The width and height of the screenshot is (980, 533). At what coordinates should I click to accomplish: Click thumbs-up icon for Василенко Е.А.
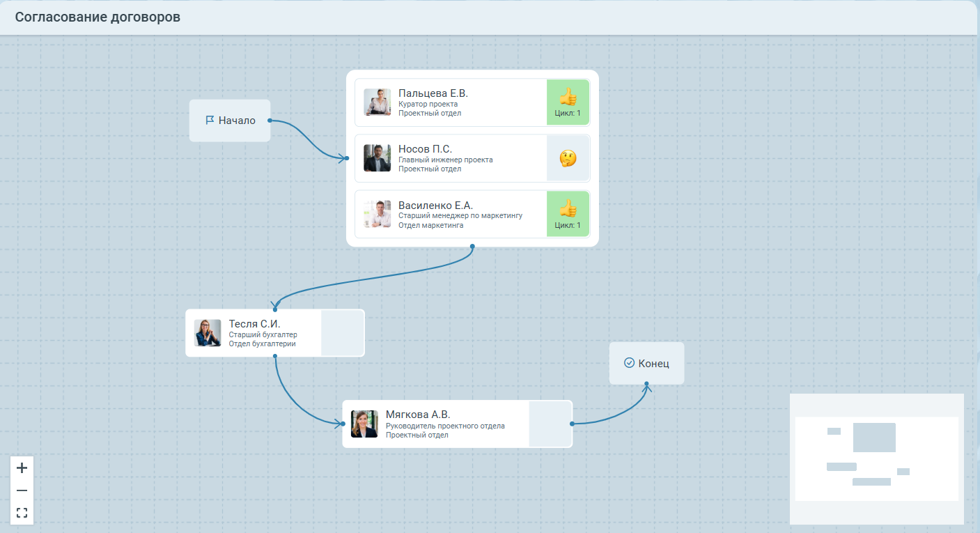(568, 208)
